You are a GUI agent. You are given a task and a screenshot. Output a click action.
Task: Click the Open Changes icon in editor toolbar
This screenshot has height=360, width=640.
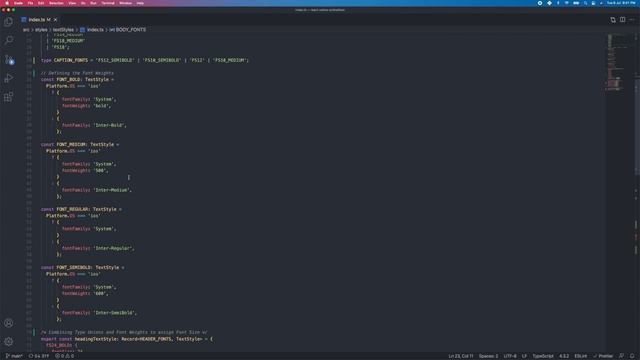click(x=613, y=20)
